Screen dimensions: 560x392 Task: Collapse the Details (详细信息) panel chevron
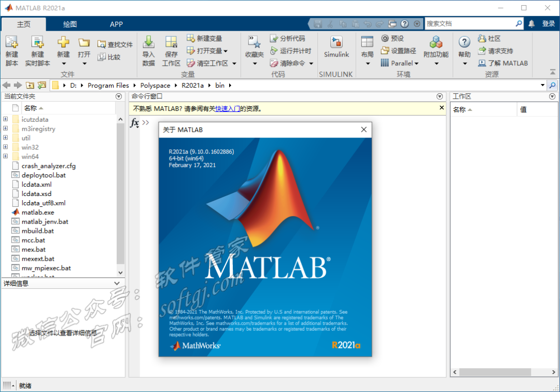117,283
